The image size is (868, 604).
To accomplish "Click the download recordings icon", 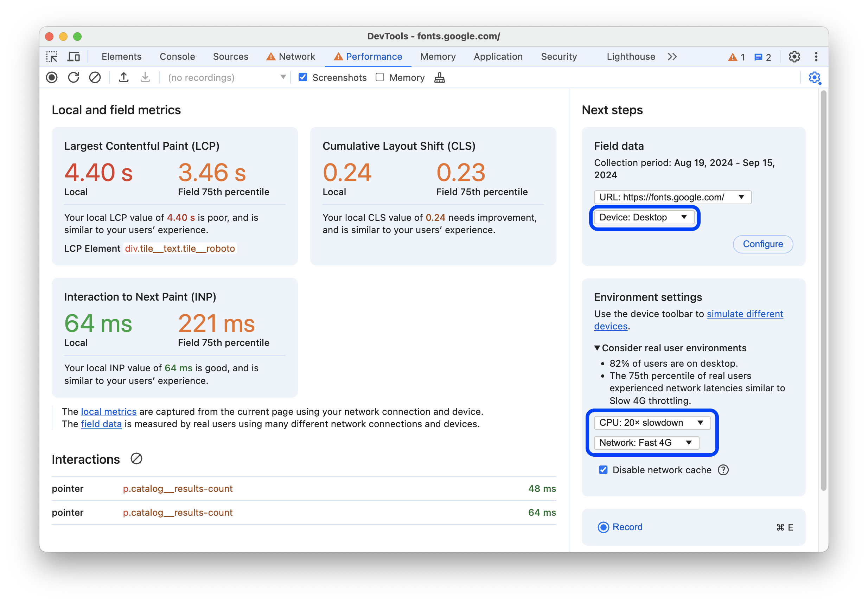I will (145, 78).
